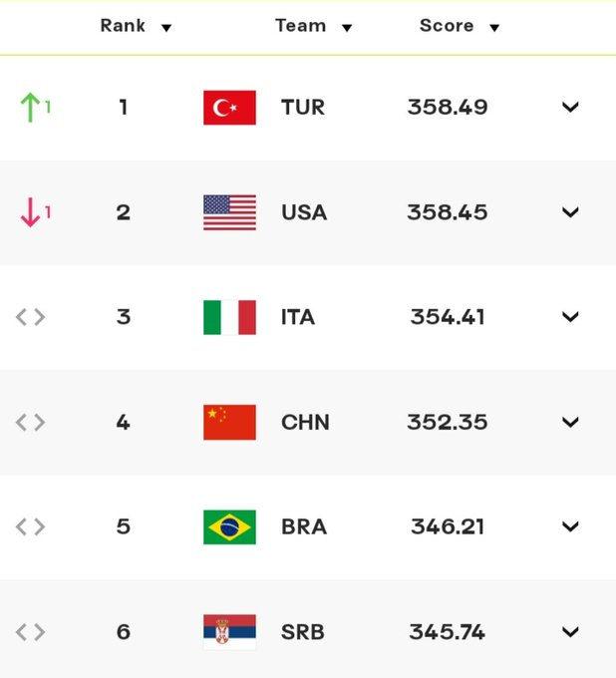Click green up arrow beside TUR rank
The image size is (616, 678).
tap(31, 107)
